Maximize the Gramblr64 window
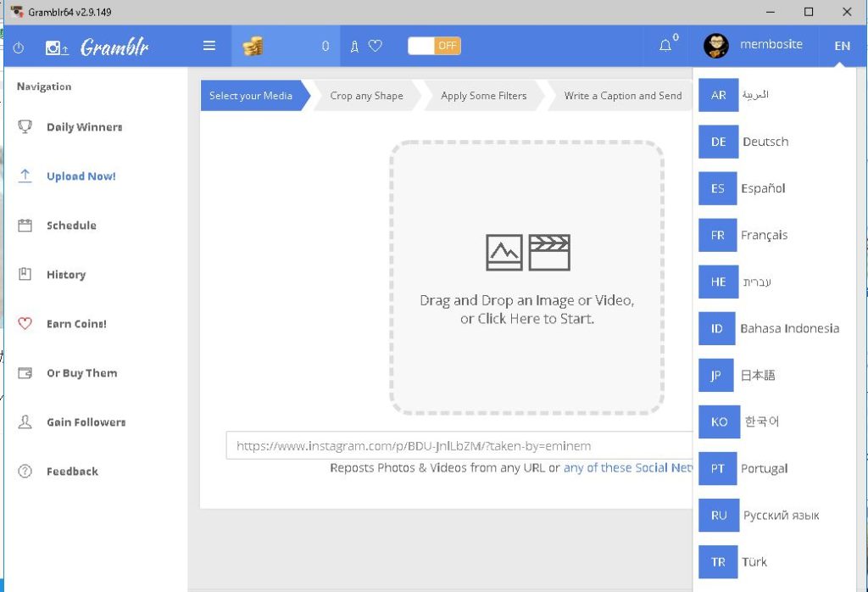This screenshot has width=868, height=592. click(x=809, y=12)
